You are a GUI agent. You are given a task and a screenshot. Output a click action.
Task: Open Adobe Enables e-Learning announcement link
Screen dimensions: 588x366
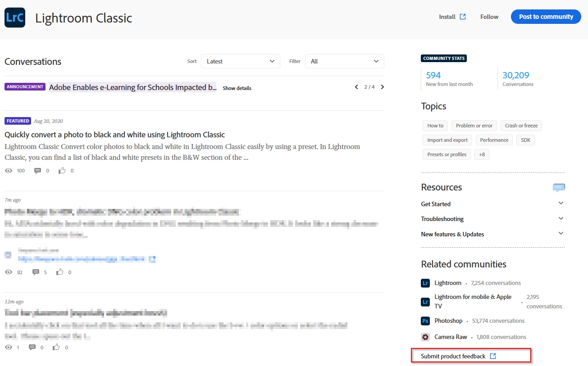(x=133, y=87)
